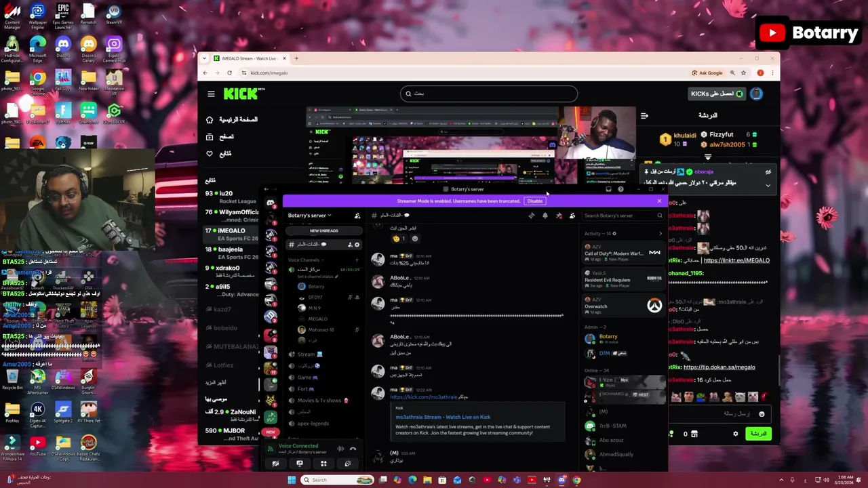
Task: Open pinned messages in Discord channel header
Action: [x=559, y=216]
